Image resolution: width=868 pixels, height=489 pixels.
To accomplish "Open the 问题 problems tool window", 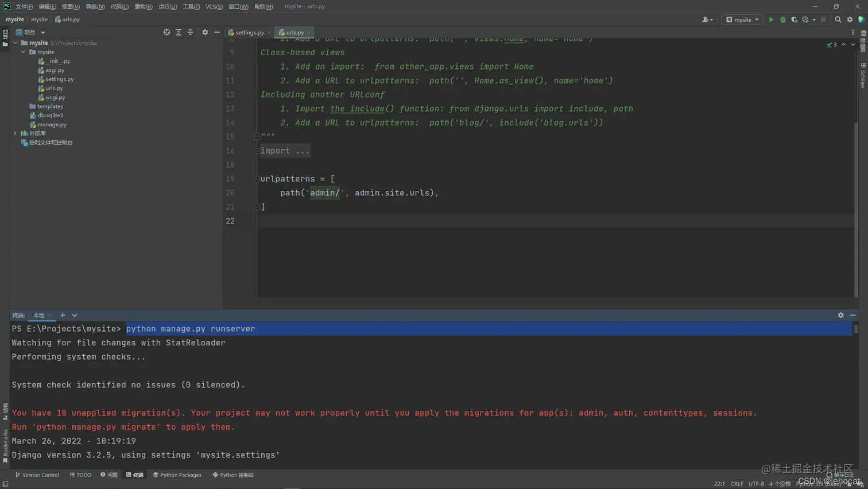I will click(109, 475).
